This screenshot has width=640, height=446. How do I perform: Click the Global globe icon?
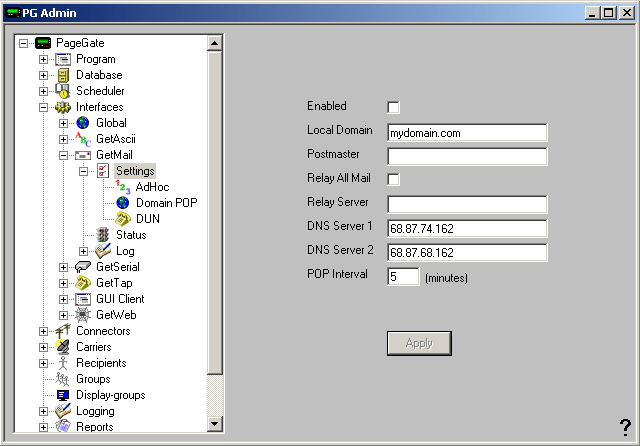(x=83, y=123)
